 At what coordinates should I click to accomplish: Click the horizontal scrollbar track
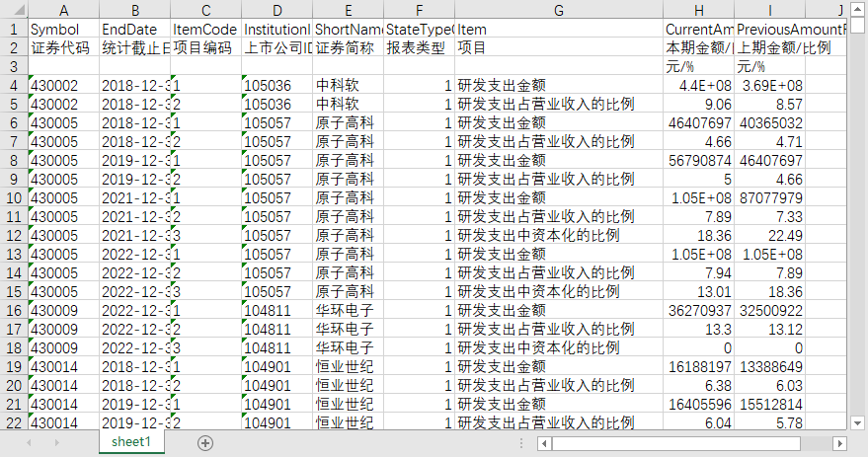(x=817, y=443)
